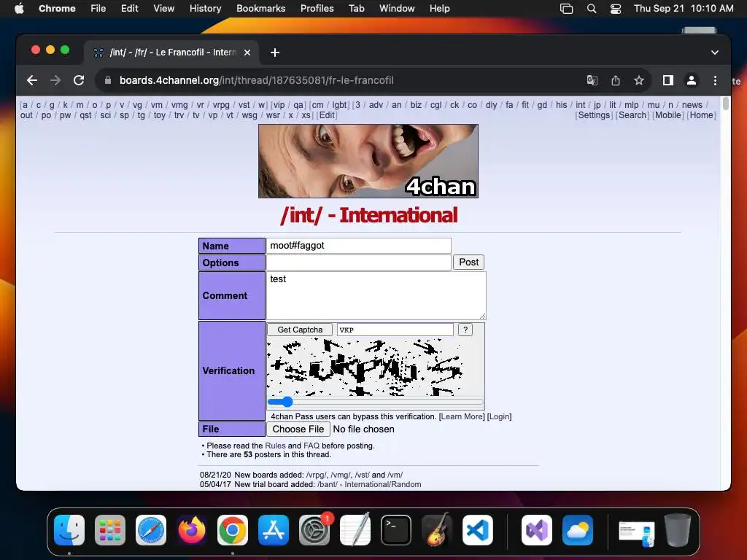This screenshot has width=747, height=560.
Task: Click the Edit link in board list
Action: tap(328, 115)
